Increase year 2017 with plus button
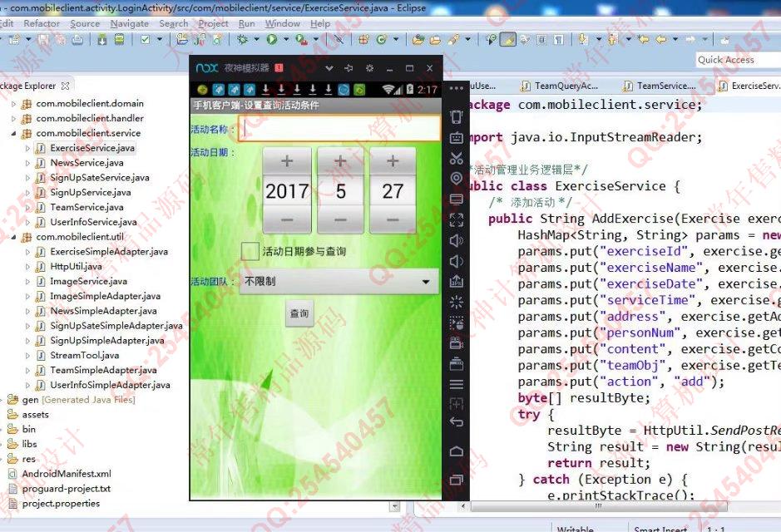 [287, 160]
